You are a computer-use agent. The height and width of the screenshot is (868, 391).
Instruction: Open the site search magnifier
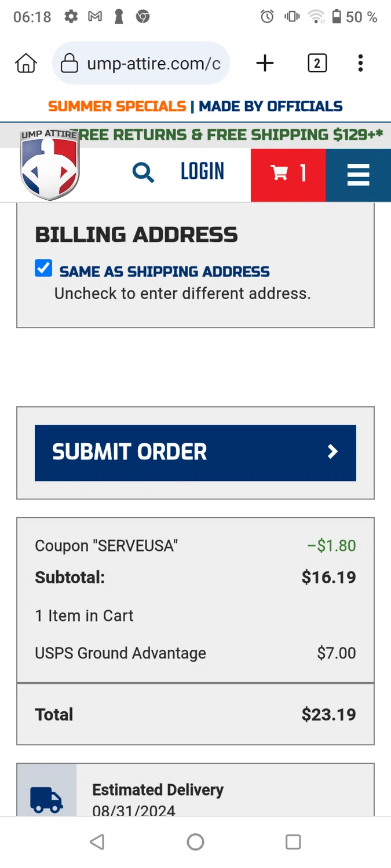coord(143,172)
